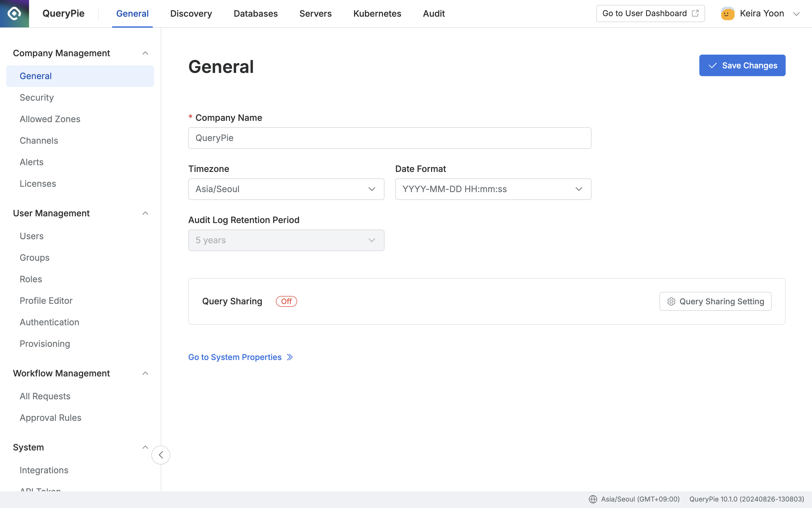The width and height of the screenshot is (812, 508).
Task: Open the Timezone dropdown
Action: [x=286, y=189]
